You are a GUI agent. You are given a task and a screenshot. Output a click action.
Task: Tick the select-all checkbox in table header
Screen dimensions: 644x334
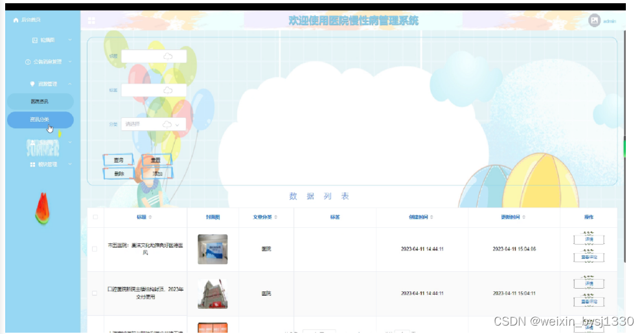[x=95, y=217]
